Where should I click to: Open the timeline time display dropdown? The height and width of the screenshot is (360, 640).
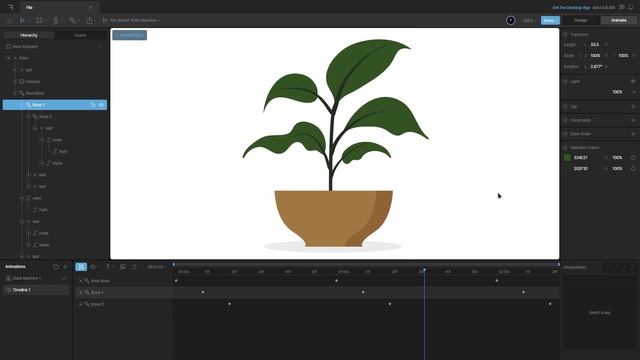coord(157,267)
